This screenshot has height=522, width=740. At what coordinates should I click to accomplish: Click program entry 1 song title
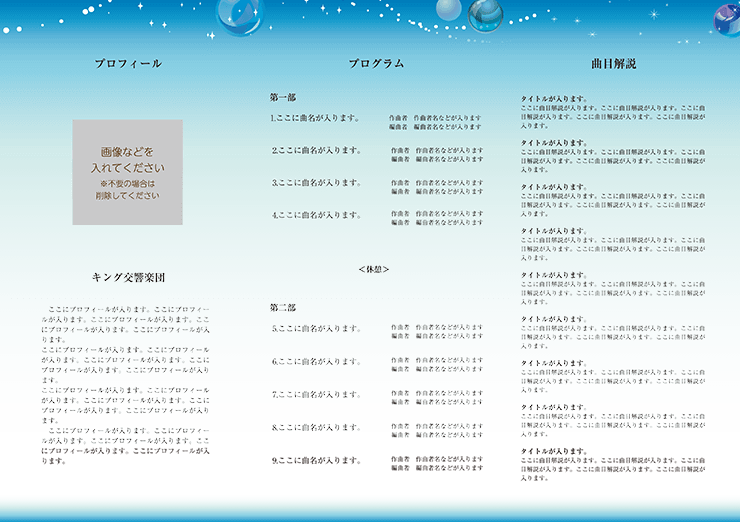315,118
